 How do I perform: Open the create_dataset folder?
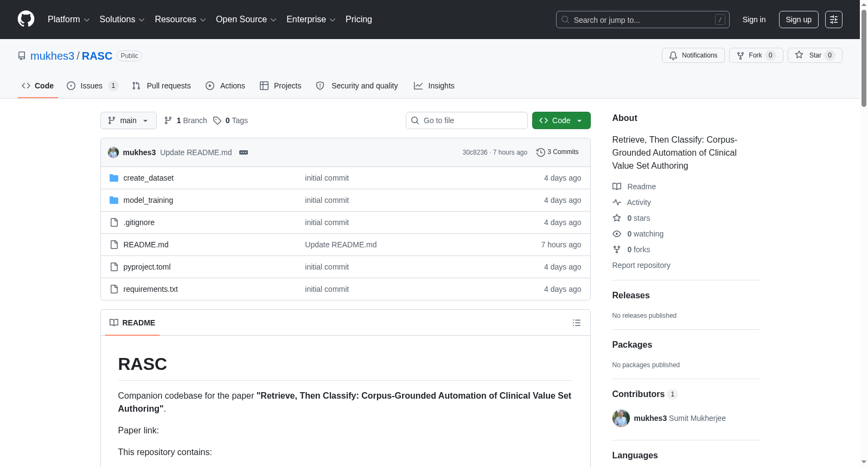(x=148, y=178)
